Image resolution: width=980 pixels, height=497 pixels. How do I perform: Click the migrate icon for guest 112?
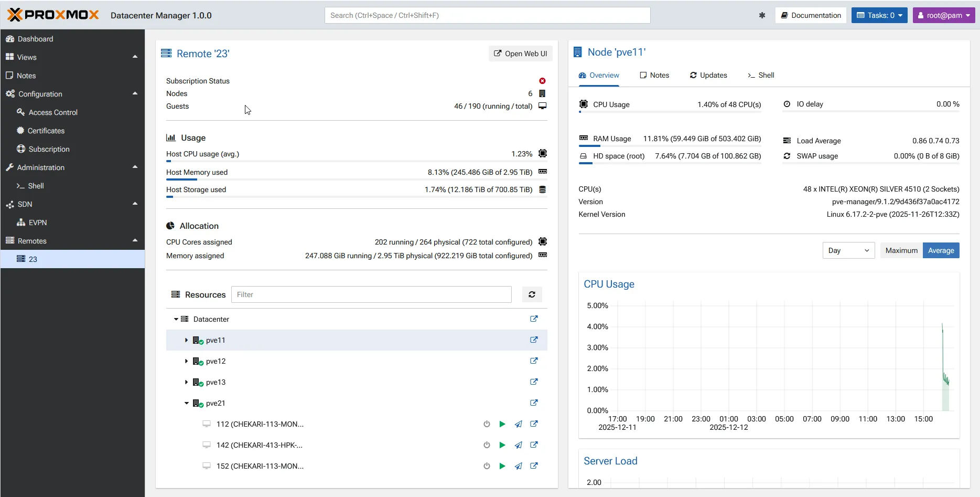[518, 424]
